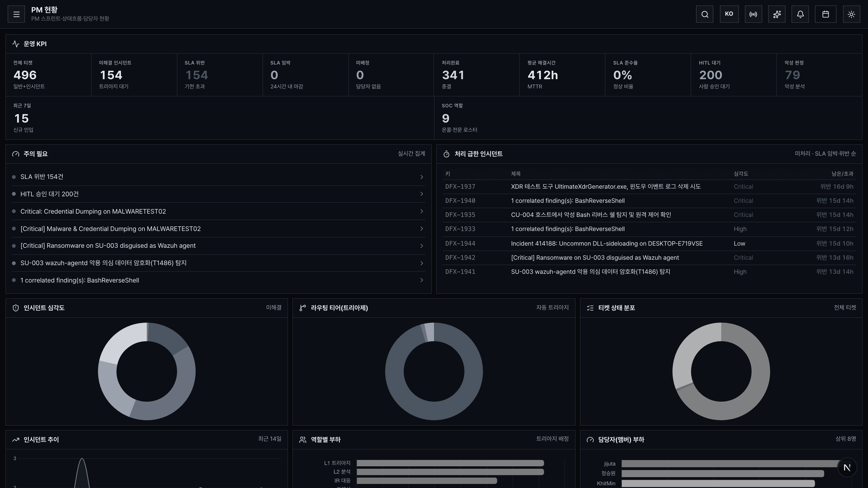This screenshot has height=488, width=868.
Task: Click the 인시던트 심각도 shield icon
Action: pos(15,308)
